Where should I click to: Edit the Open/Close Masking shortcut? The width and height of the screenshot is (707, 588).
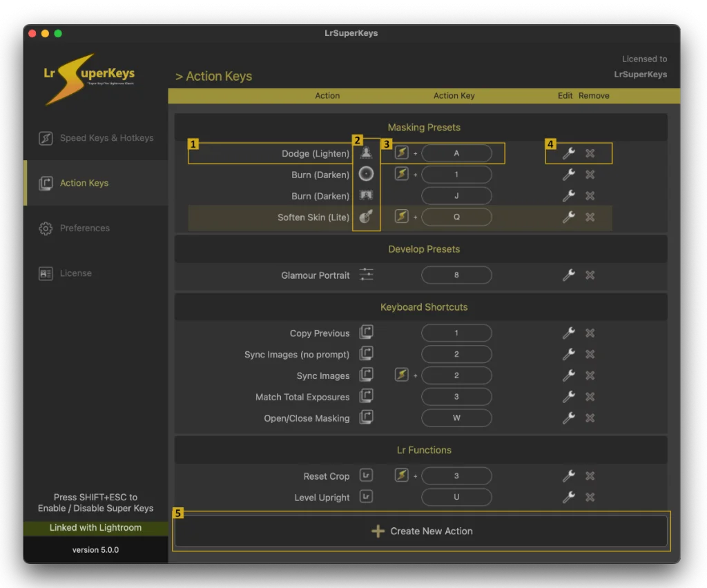(569, 418)
